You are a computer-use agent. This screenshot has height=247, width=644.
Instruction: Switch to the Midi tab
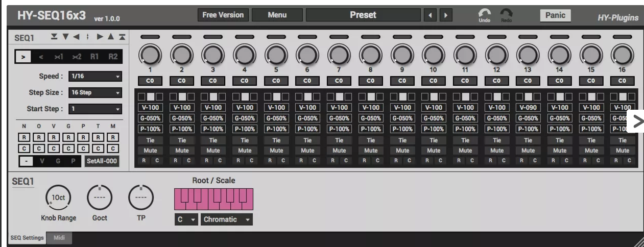pyautogui.click(x=60, y=238)
